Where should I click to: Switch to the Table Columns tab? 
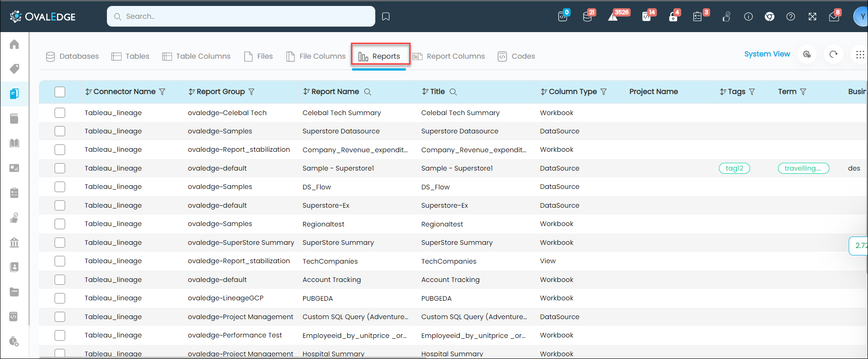196,56
